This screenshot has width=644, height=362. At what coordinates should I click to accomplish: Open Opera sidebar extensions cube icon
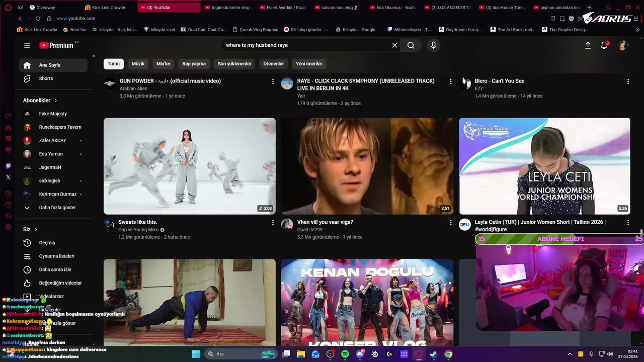[x=8, y=216]
